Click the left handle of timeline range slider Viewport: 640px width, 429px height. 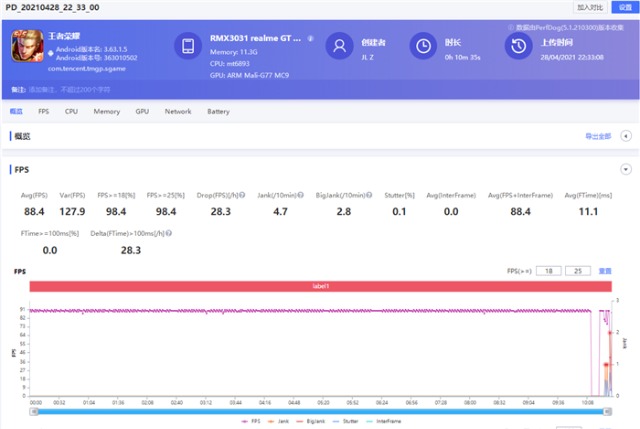click(x=34, y=411)
